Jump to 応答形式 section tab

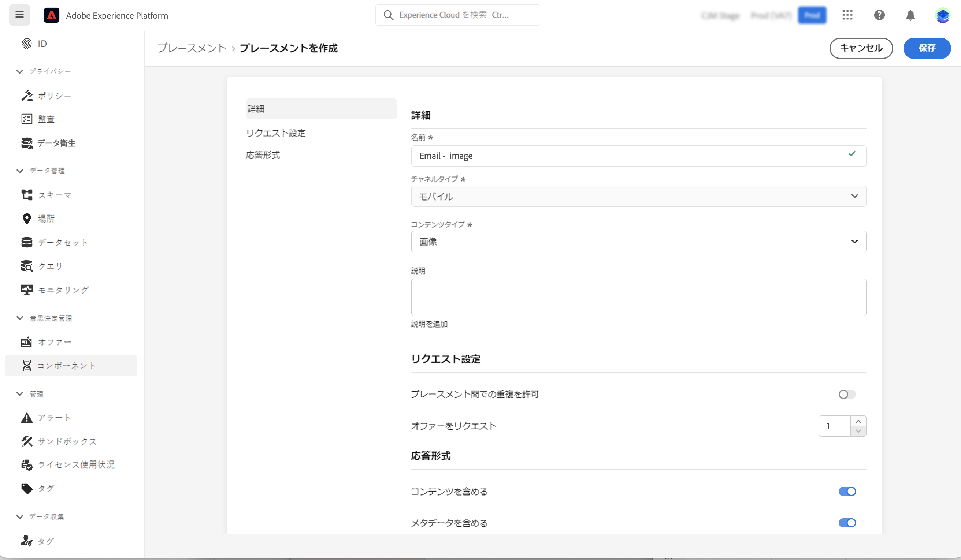(x=263, y=155)
